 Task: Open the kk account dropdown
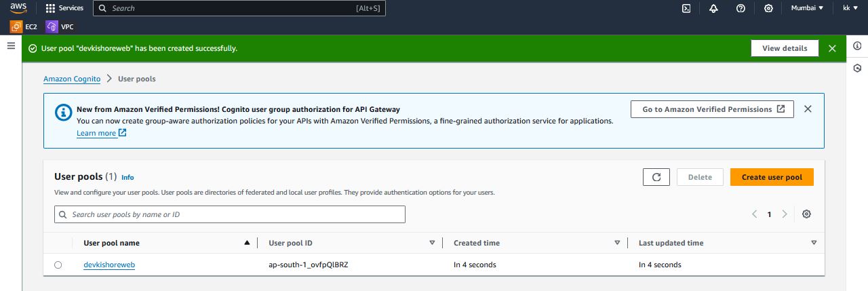[850, 8]
